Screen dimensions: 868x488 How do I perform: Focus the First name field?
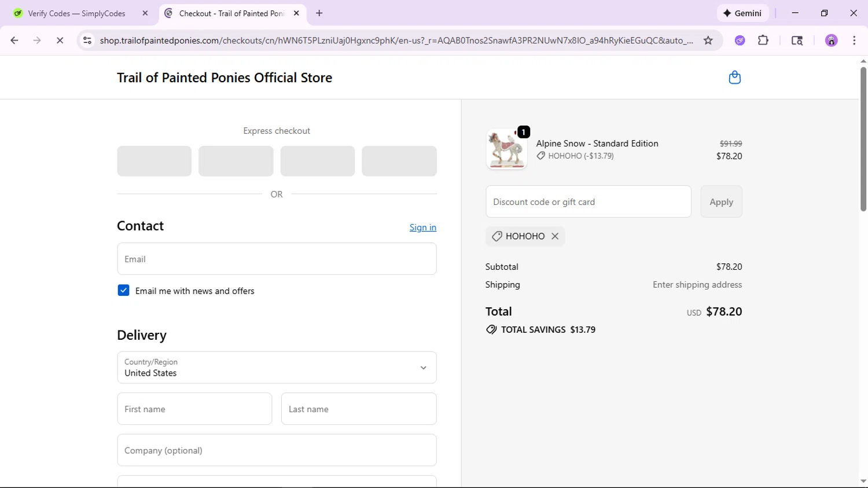pyautogui.click(x=194, y=409)
